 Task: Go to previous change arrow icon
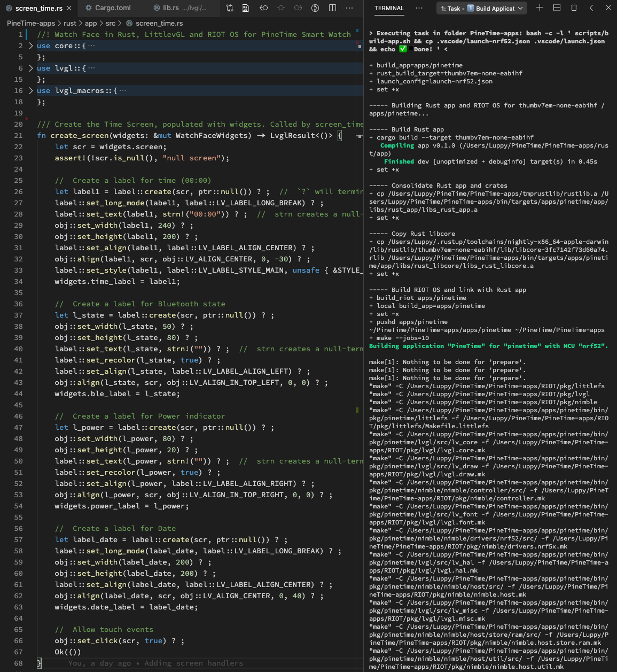(264, 8)
